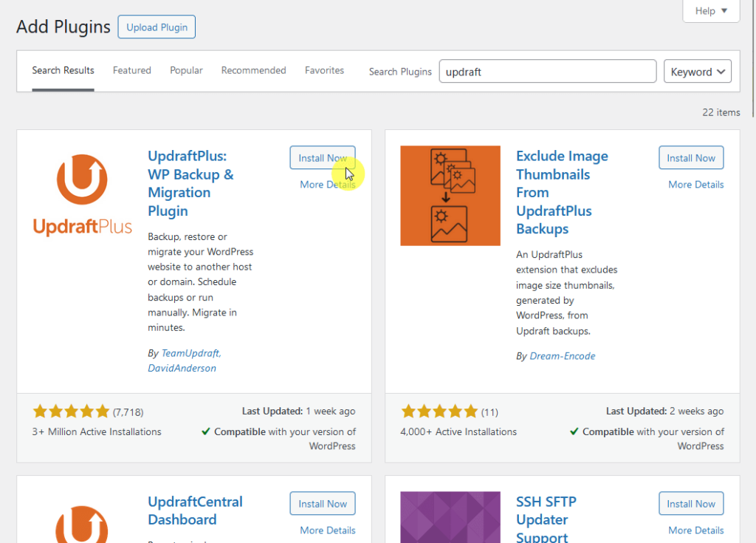Image resolution: width=756 pixels, height=543 pixels.
Task: Click the Upload Plugin button
Action: [x=157, y=27]
